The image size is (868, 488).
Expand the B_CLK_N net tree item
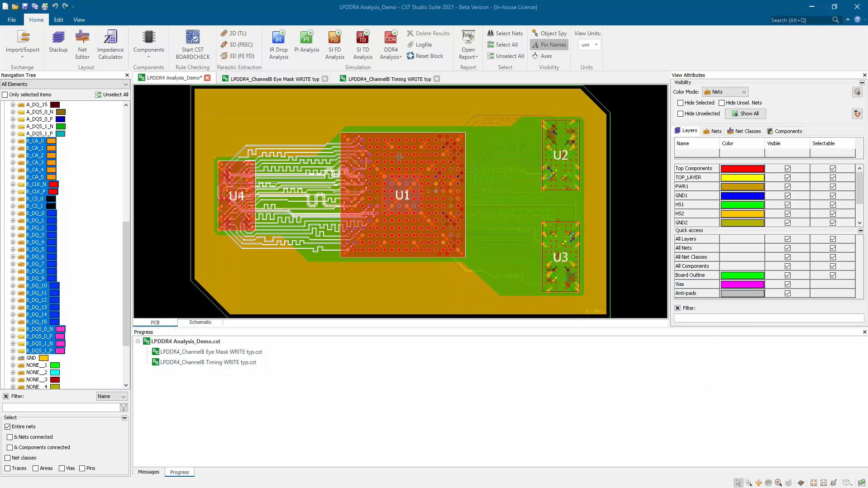13,184
